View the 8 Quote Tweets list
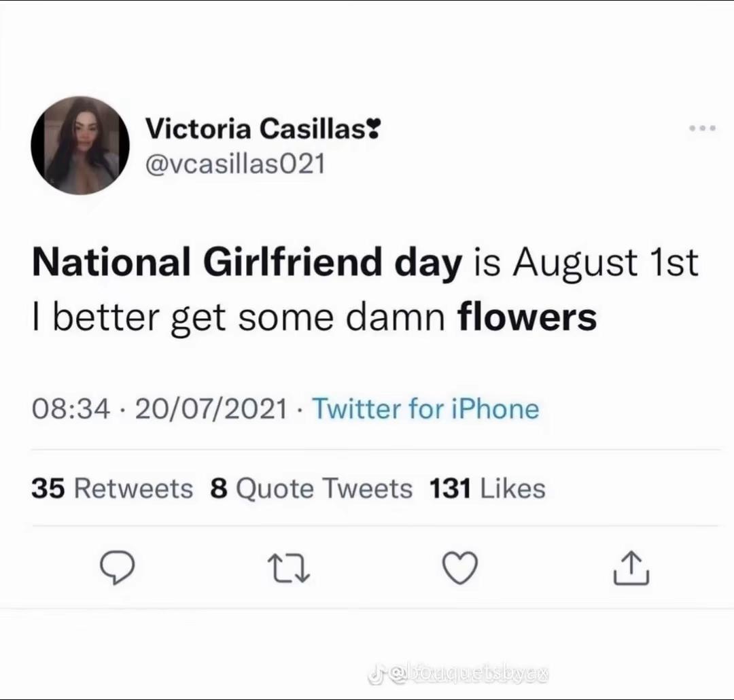Screen dimensions: 734x700 (x=311, y=489)
